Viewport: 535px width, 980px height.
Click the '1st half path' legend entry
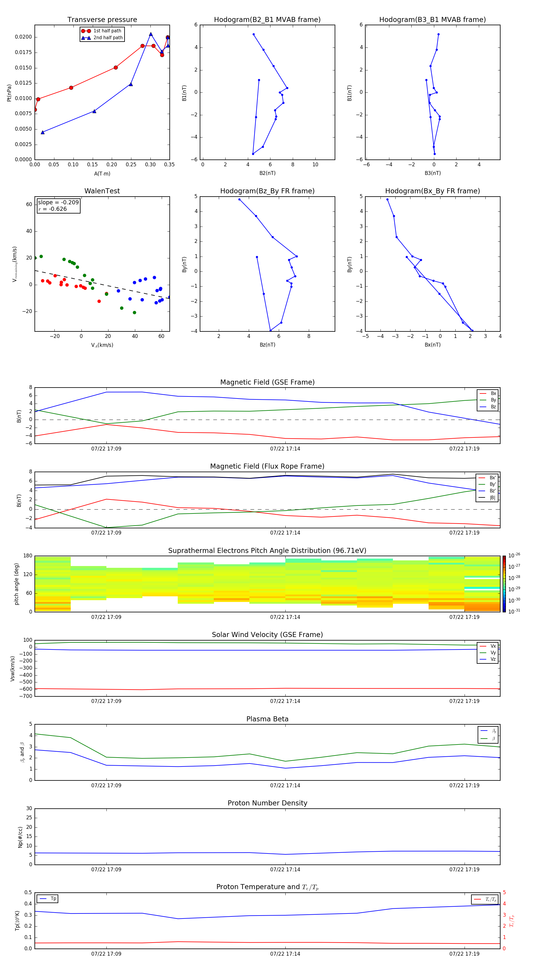[x=101, y=31]
